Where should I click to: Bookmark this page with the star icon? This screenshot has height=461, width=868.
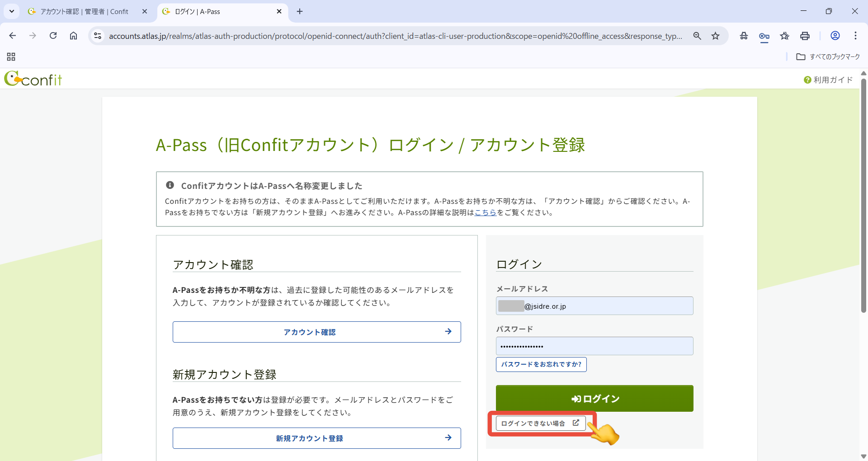click(x=715, y=36)
